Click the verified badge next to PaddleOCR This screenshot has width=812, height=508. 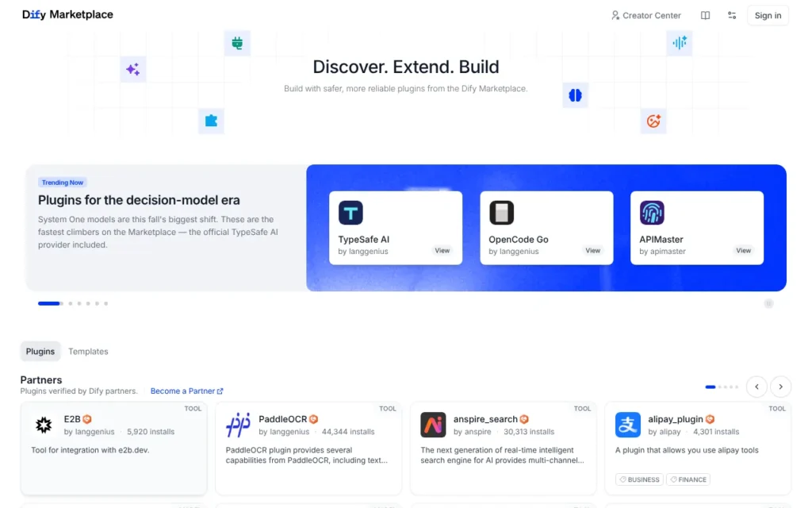coord(313,419)
